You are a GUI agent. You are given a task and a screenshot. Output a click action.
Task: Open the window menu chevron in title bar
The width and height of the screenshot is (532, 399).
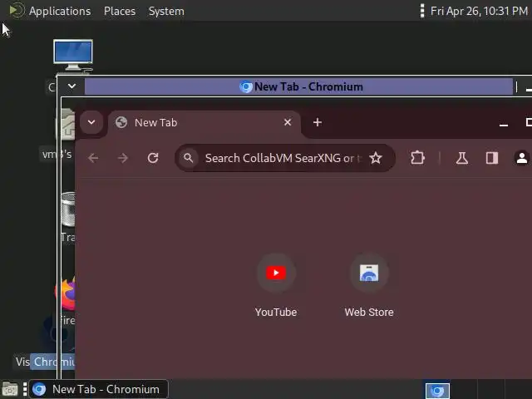(x=71, y=86)
